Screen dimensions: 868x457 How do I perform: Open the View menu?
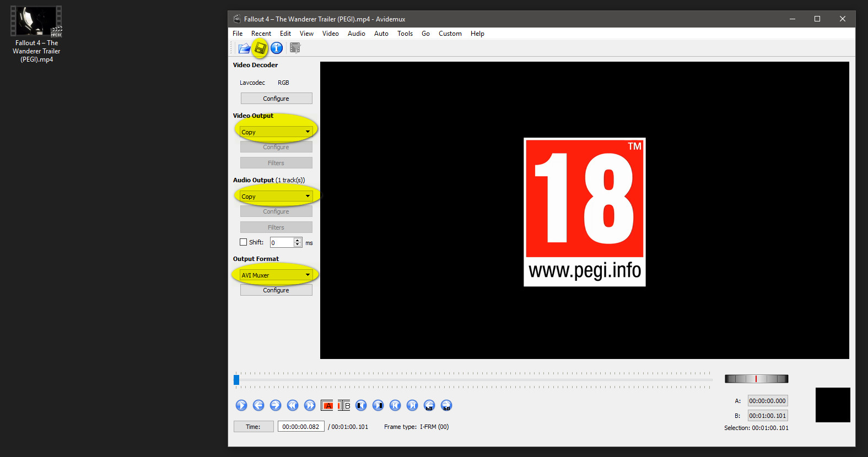306,34
